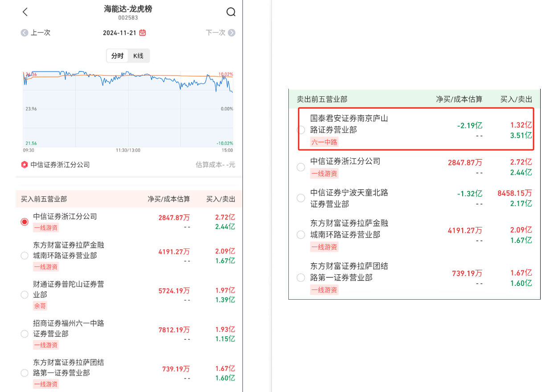
Task: Select 中信证券浙江分公司 radio in buy list
Action: (x=25, y=222)
